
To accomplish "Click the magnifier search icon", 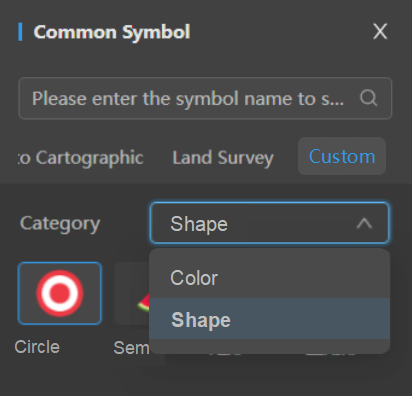I will 368,98.
